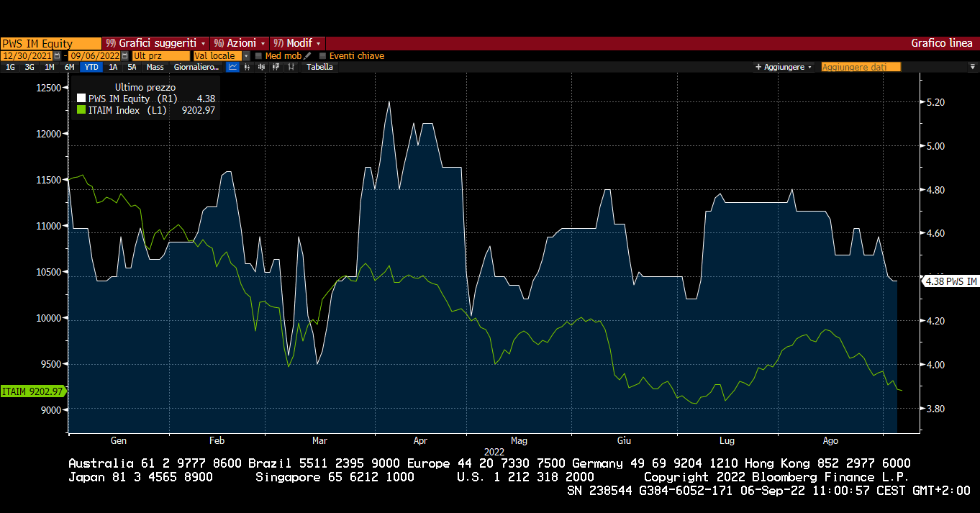
Task: Click the Giu month axis label
Action: tap(624, 440)
